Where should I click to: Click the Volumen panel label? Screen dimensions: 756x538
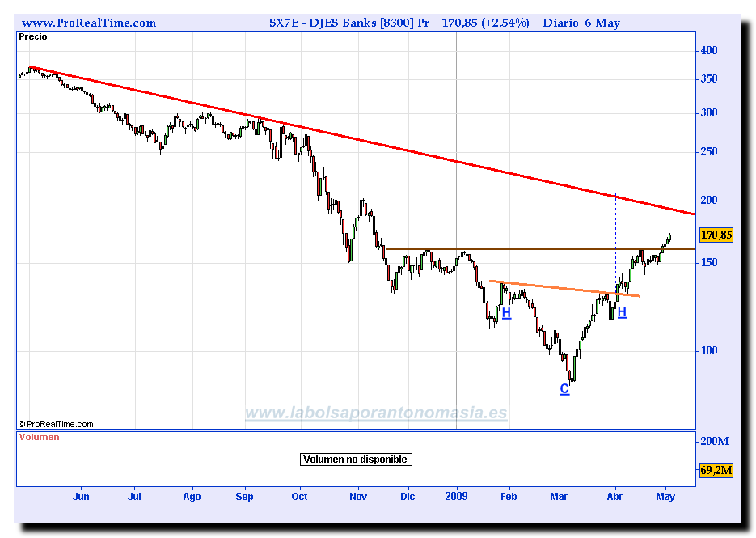coord(40,437)
